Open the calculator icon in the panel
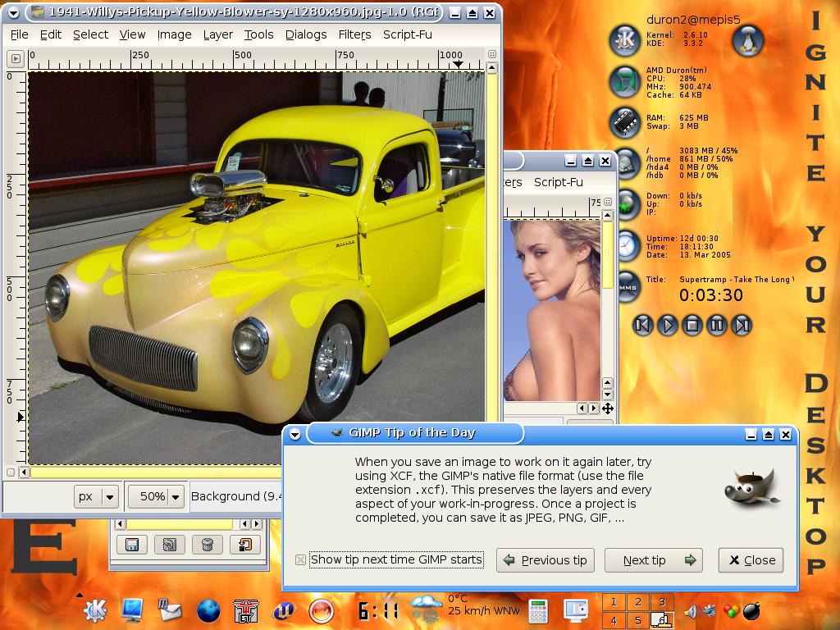 tap(538, 610)
